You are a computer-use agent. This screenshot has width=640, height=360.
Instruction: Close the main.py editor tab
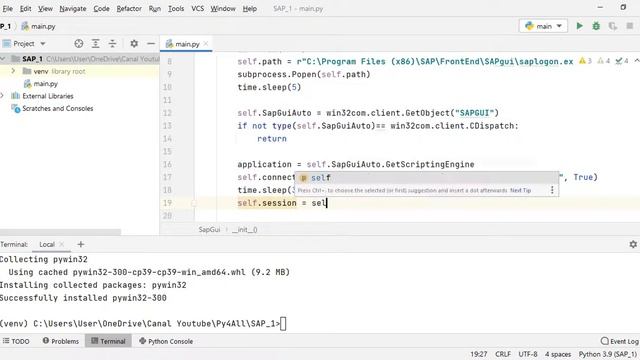point(206,44)
